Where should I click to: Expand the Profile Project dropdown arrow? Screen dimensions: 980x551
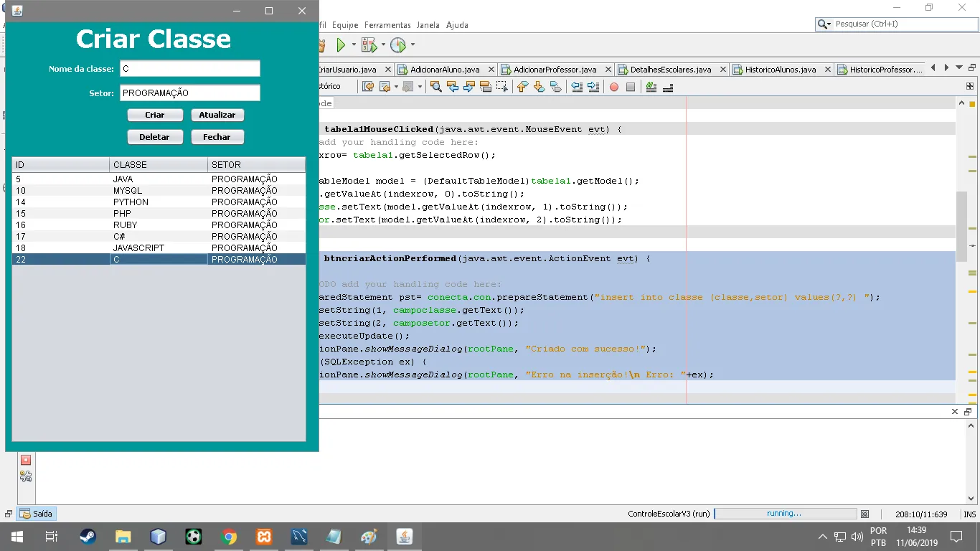point(413,45)
